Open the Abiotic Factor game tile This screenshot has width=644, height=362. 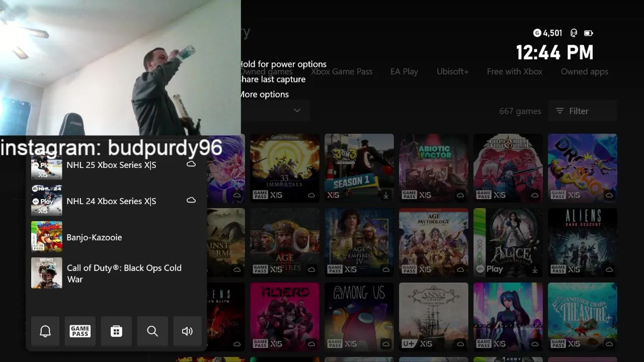(434, 168)
